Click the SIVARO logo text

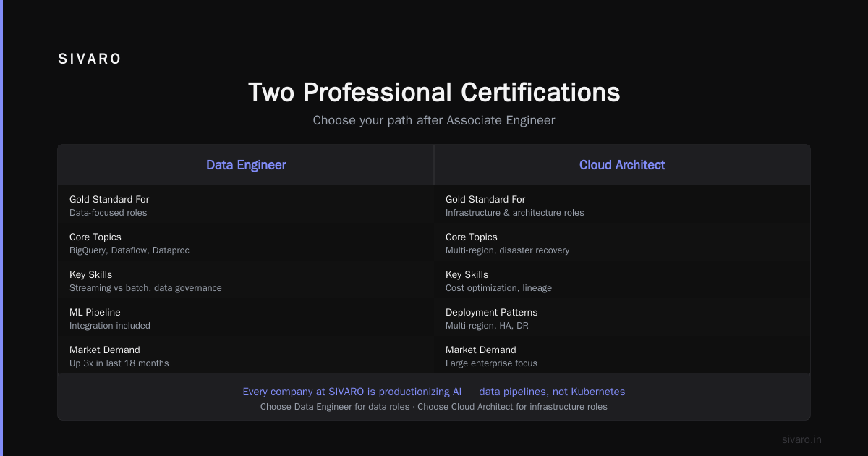[x=90, y=59]
